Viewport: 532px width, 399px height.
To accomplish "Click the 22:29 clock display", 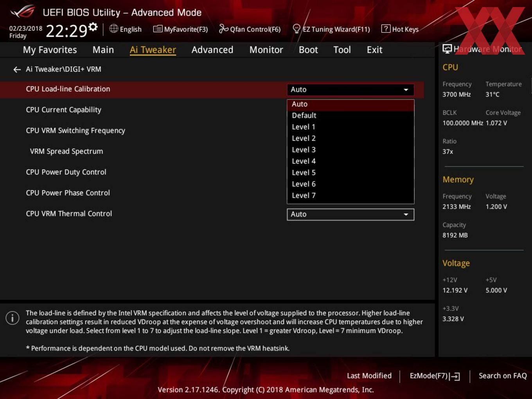I will [66, 31].
